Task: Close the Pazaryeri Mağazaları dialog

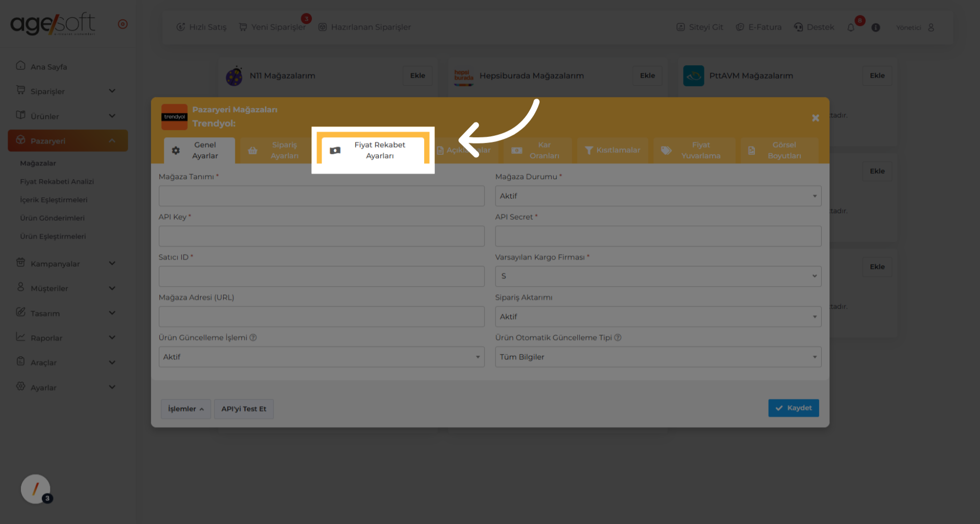Action: point(816,118)
